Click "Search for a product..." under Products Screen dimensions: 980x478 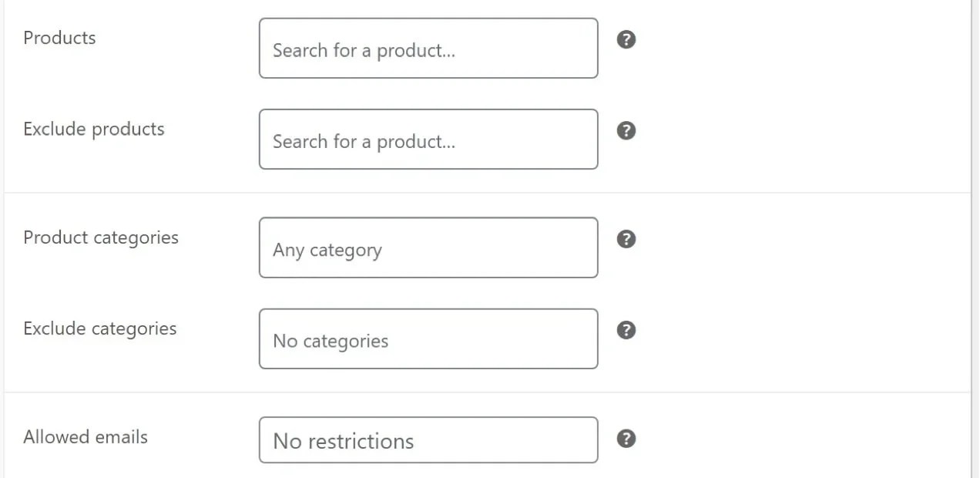click(364, 51)
